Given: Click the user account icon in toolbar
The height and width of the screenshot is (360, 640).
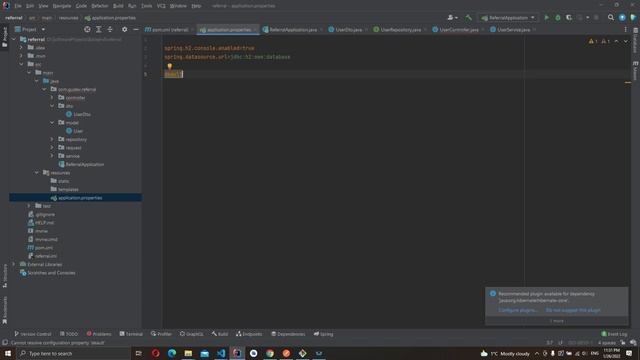Looking at the screenshot, I should tap(452, 18).
